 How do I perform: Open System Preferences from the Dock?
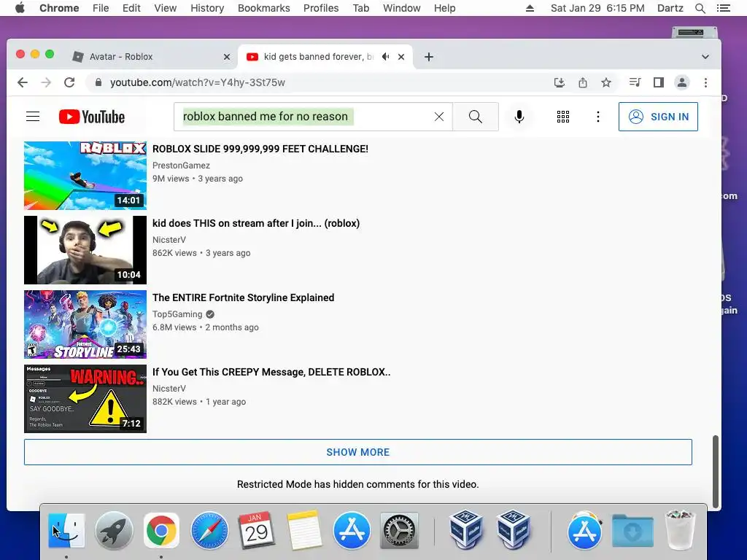399,531
